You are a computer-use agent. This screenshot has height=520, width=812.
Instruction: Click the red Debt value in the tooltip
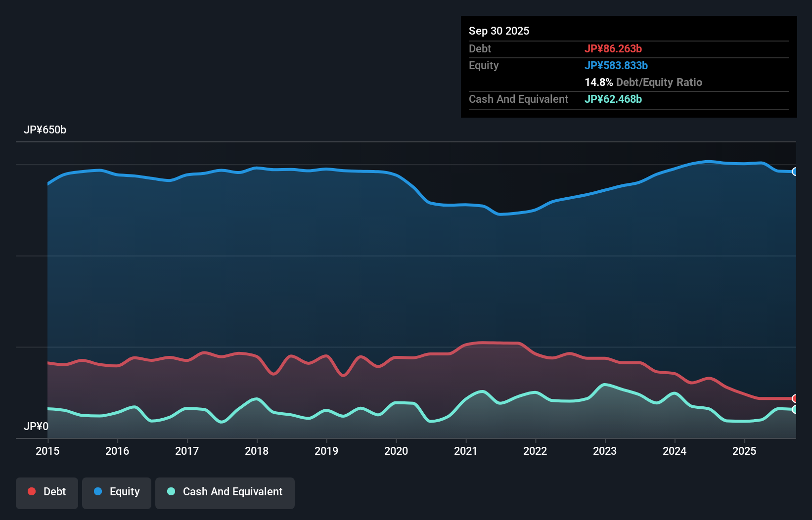tap(614, 48)
